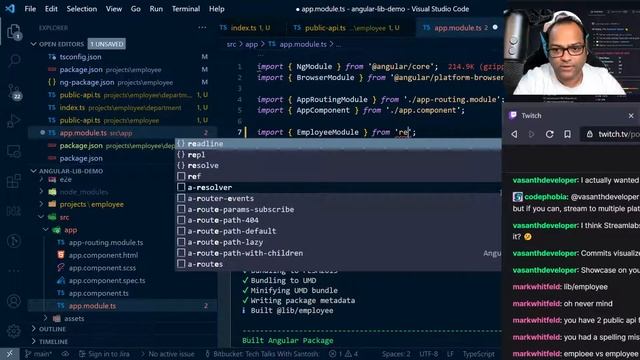
Task: Open the File menu
Action: click(30, 9)
